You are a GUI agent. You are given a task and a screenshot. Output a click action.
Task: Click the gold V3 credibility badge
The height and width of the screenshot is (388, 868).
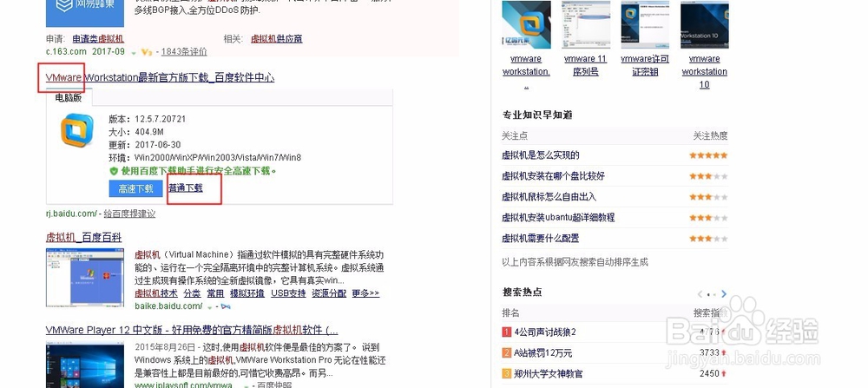click(x=146, y=52)
